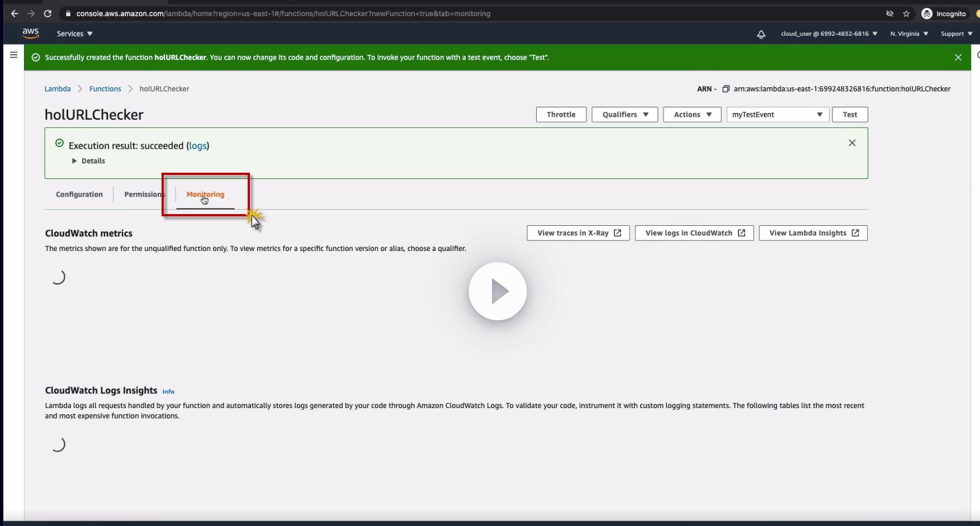Click the browser back arrow
Viewport: 980px width, 526px height.
(x=15, y=13)
